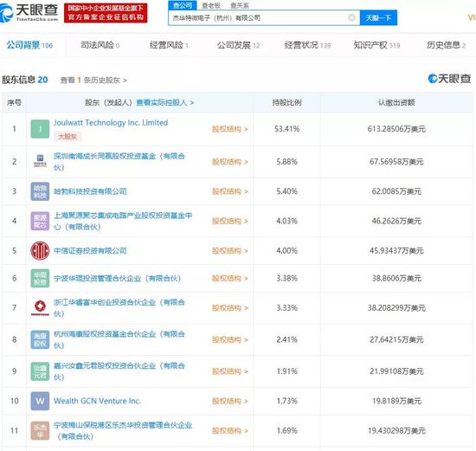The width and height of the screenshot is (476, 451).
Task: Click the Wealth GCN Venture W icon
Action: 40,401
